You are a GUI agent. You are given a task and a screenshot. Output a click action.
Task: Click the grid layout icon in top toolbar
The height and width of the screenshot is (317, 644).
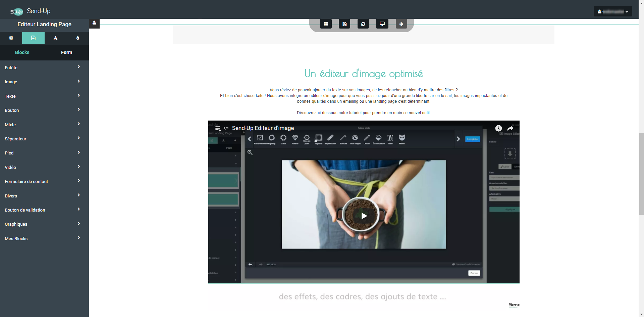click(x=326, y=24)
